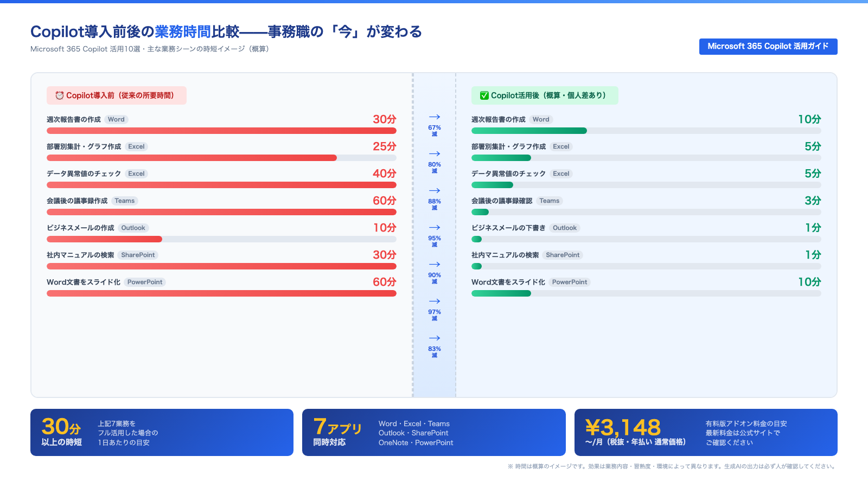868x488 pixels.
Task: Click the arrow above 83%減
Action: pyautogui.click(x=435, y=338)
